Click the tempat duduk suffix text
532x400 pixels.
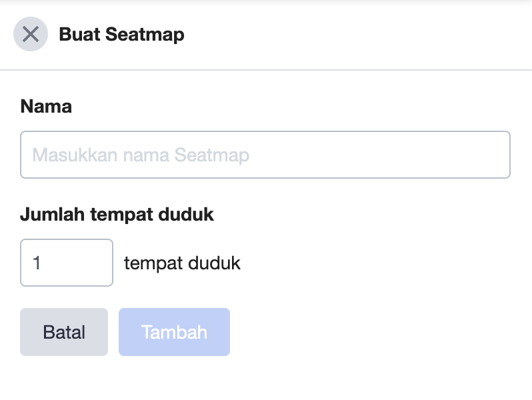click(182, 263)
